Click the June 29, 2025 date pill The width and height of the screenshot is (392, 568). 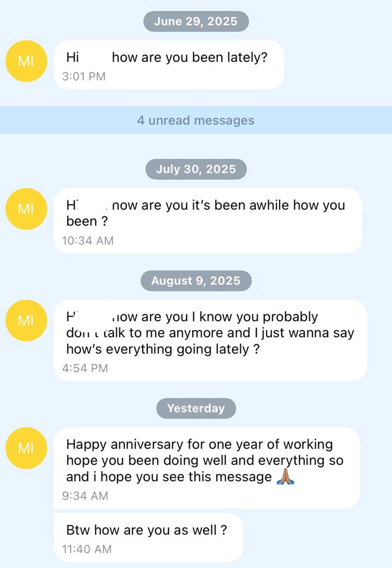[x=195, y=21]
